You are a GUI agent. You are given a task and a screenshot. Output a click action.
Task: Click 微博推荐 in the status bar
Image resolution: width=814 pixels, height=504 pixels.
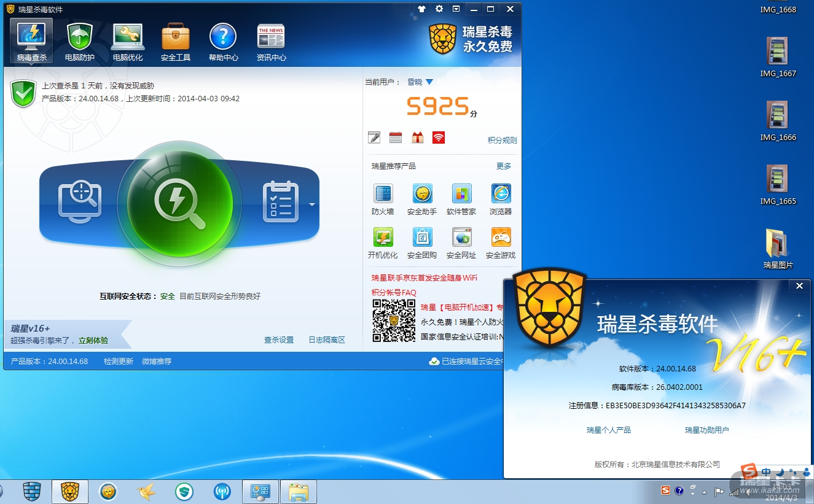point(157,362)
